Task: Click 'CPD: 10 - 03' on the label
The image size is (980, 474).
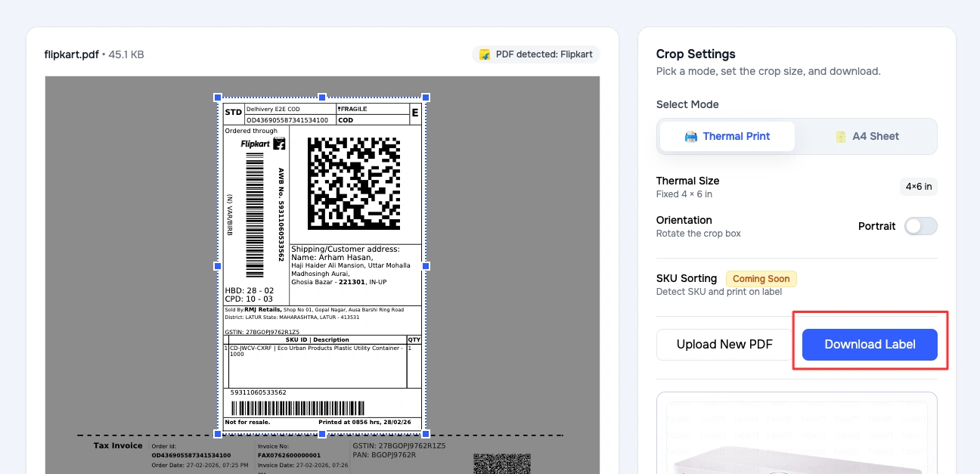Action: click(250, 299)
